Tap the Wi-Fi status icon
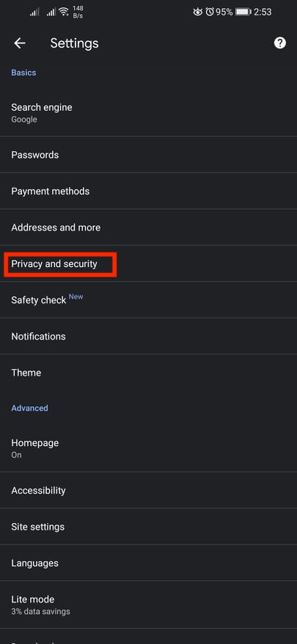 pos(64,12)
